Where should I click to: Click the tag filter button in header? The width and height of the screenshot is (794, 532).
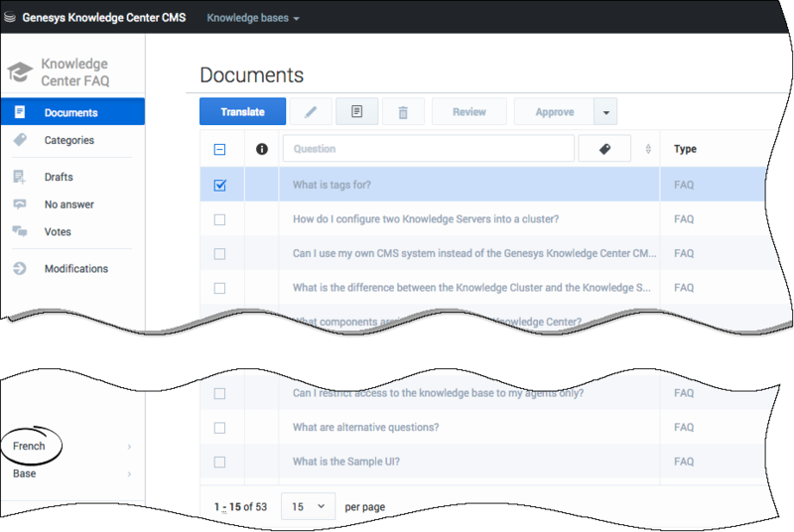[x=604, y=148]
